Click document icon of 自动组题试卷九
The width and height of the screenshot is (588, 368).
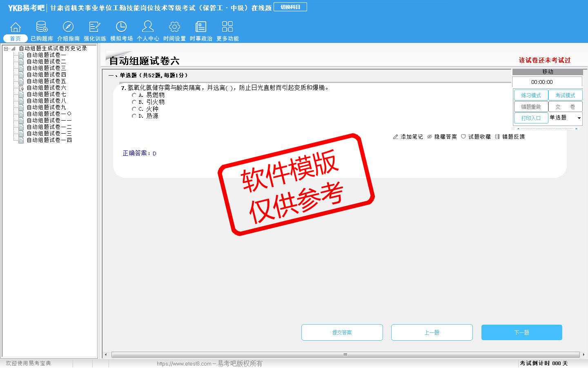coord(21,107)
